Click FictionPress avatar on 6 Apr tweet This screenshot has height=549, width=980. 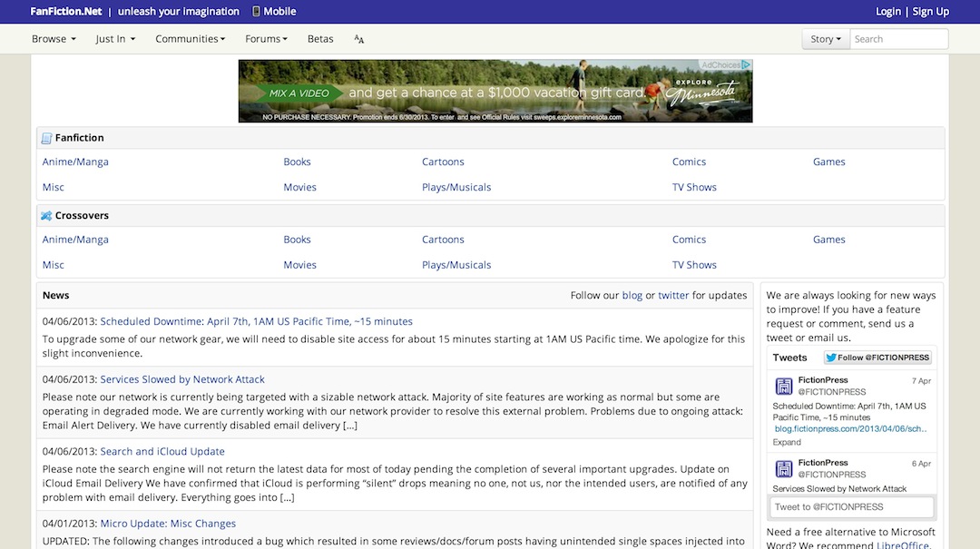[x=784, y=468]
